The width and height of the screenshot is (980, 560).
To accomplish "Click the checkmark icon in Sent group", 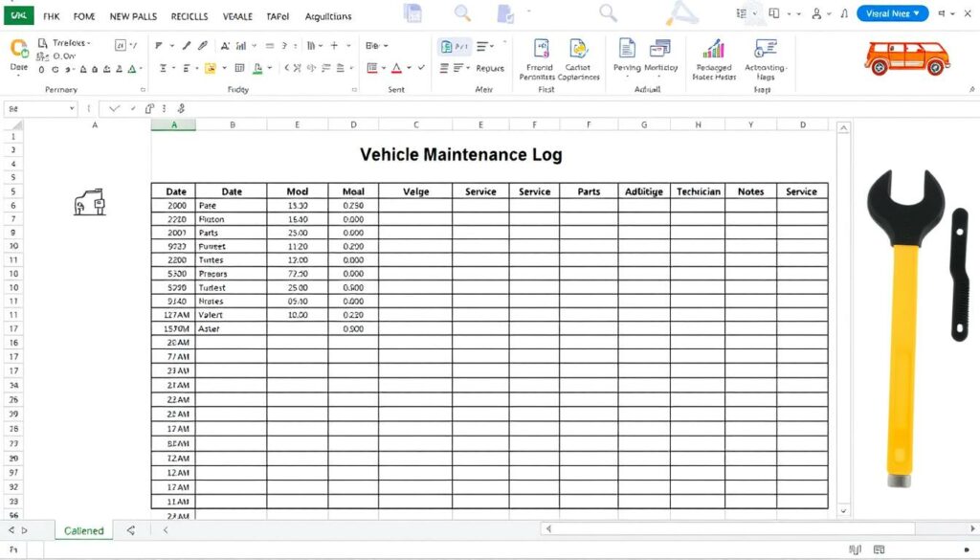I will pos(421,68).
